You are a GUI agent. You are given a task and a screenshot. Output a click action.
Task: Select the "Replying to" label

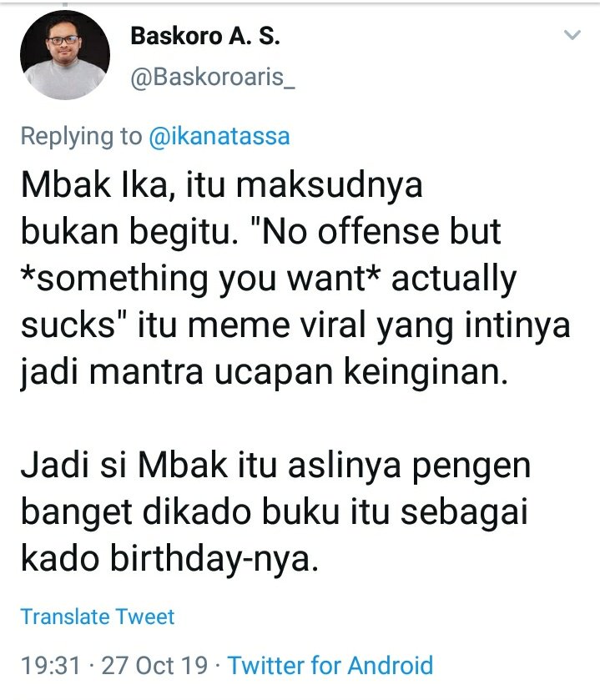click(81, 136)
